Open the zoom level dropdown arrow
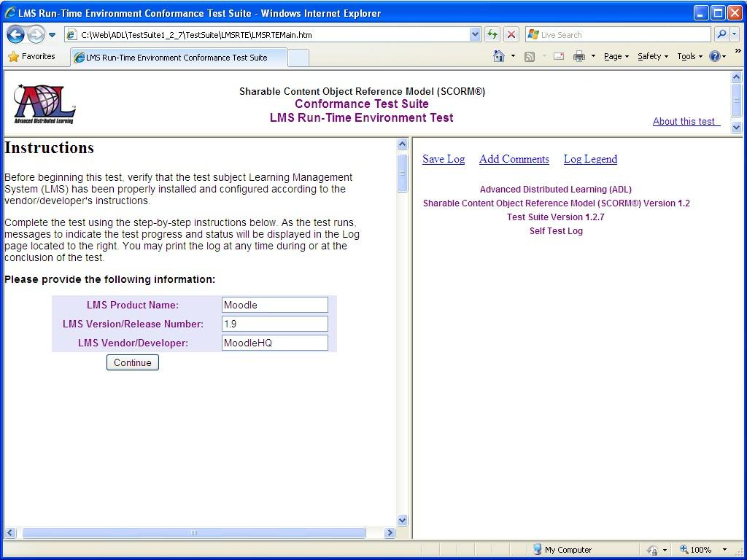 click(724, 550)
